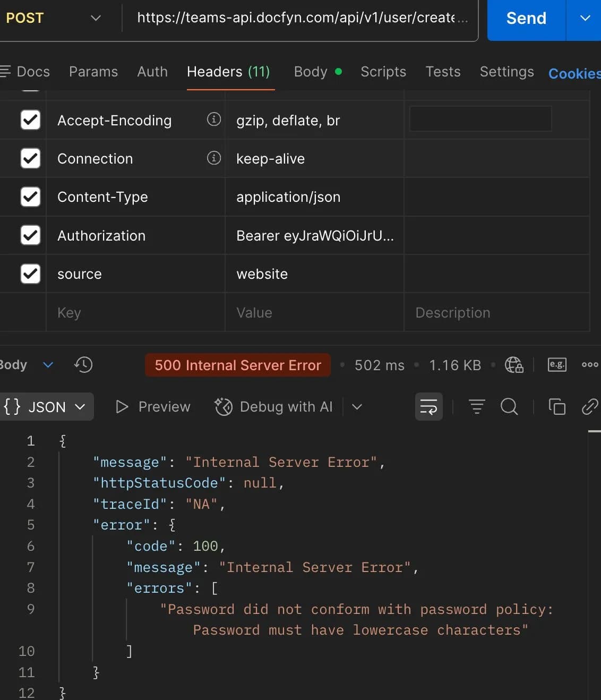Image resolution: width=601 pixels, height=700 pixels.
Task: Click the Content-Type header key cell
Action: click(x=135, y=197)
